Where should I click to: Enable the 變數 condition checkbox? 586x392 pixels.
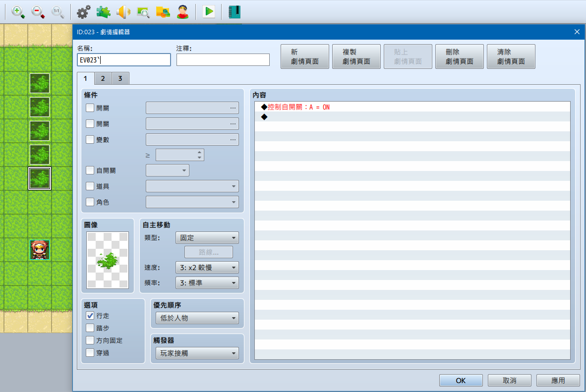(90, 139)
